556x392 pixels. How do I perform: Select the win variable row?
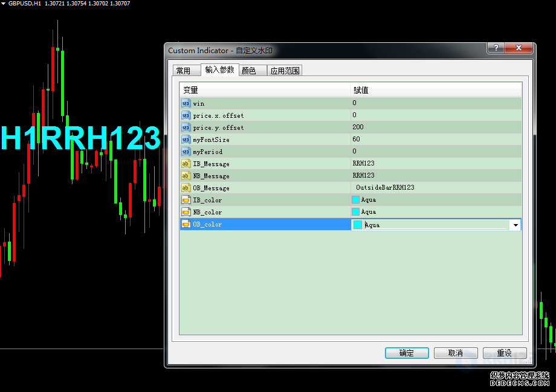(351, 103)
